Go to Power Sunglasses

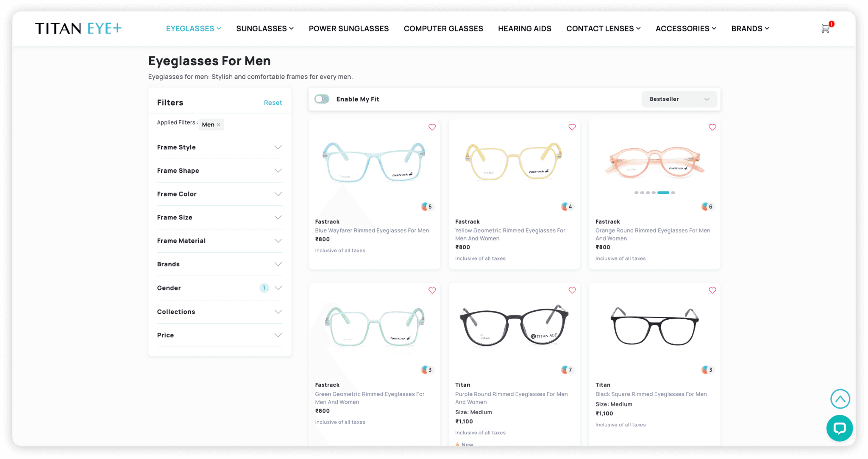(x=348, y=28)
